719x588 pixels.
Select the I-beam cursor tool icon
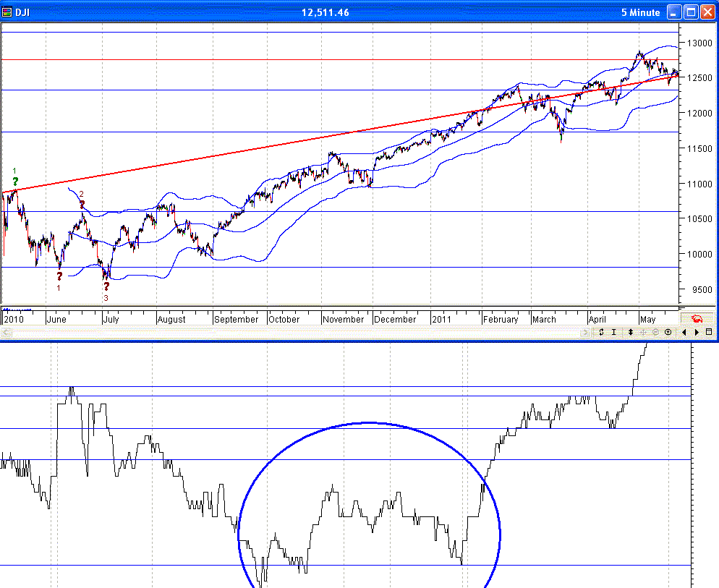point(613,332)
